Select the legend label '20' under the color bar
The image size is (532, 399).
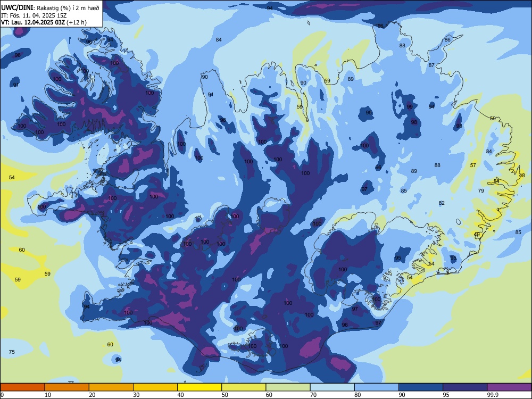coord(92,395)
